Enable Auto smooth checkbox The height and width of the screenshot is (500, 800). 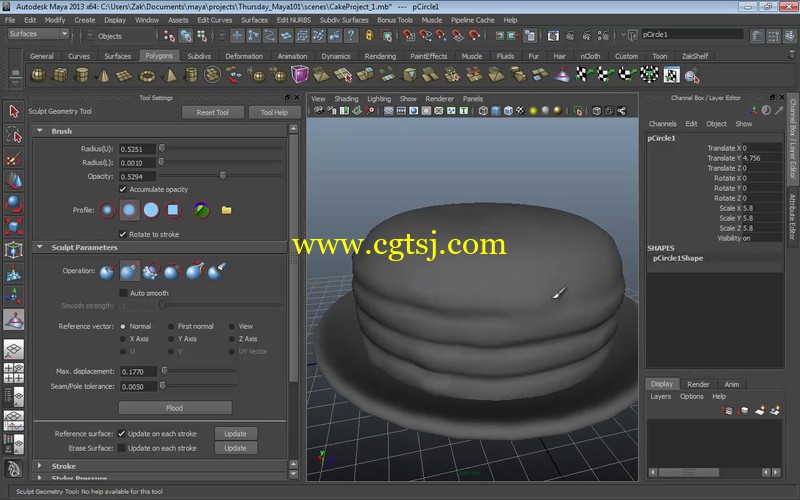(123, 293)
